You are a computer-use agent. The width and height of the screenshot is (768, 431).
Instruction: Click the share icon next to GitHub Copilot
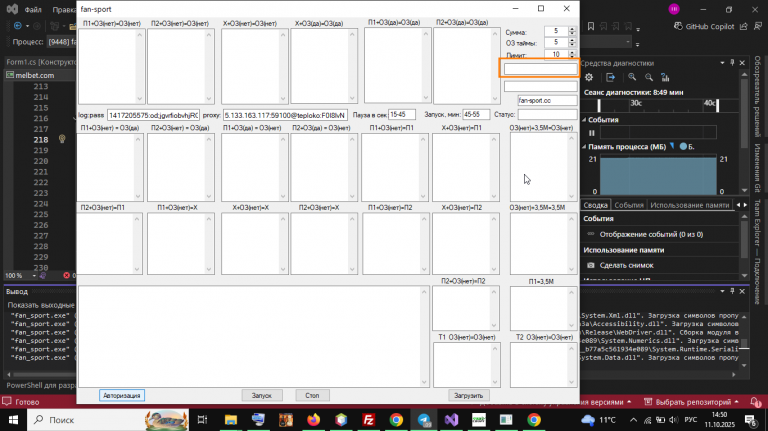click(x=744, y=26)
